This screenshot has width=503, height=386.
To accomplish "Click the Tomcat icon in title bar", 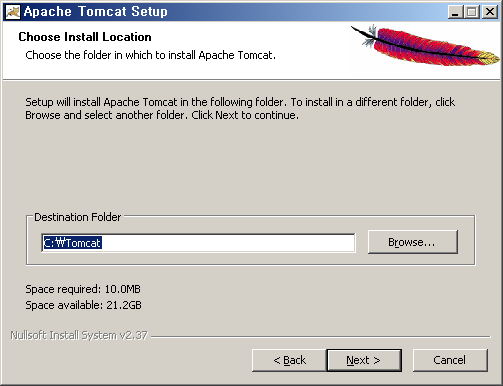I will pyautogui.click(x=13, y=12).
